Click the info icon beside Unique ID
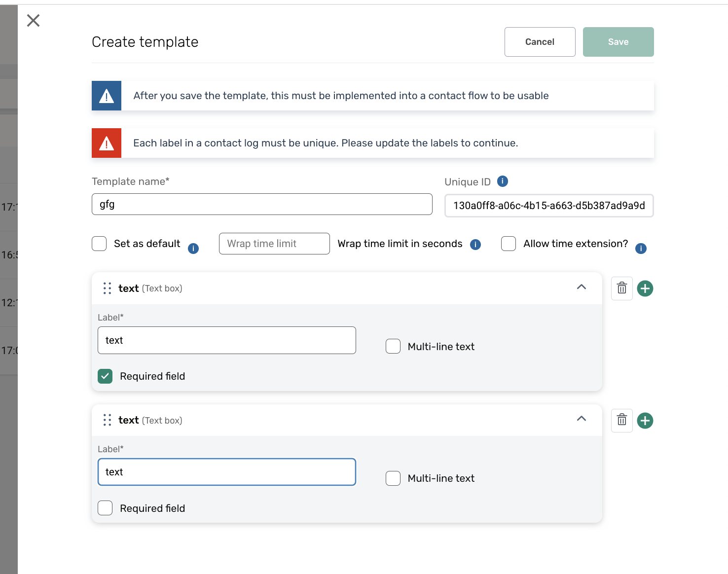This screenshot has height=574, width=728. coord(502,181)
